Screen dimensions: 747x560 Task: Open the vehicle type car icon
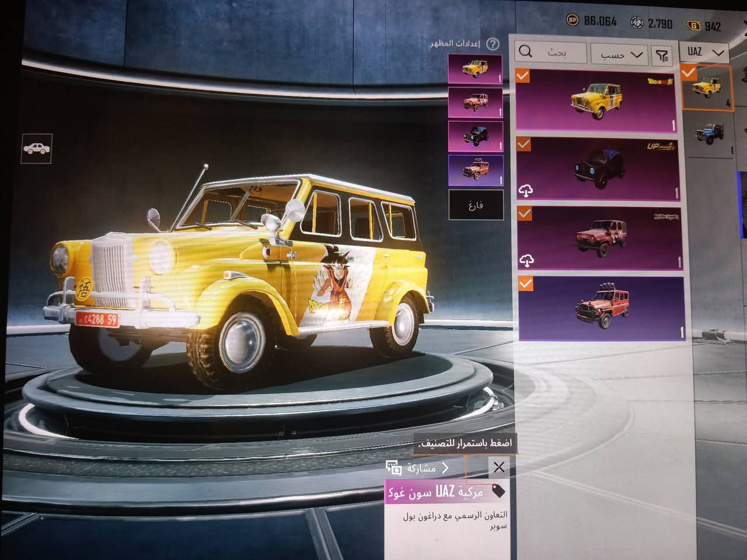pos(37,148)
